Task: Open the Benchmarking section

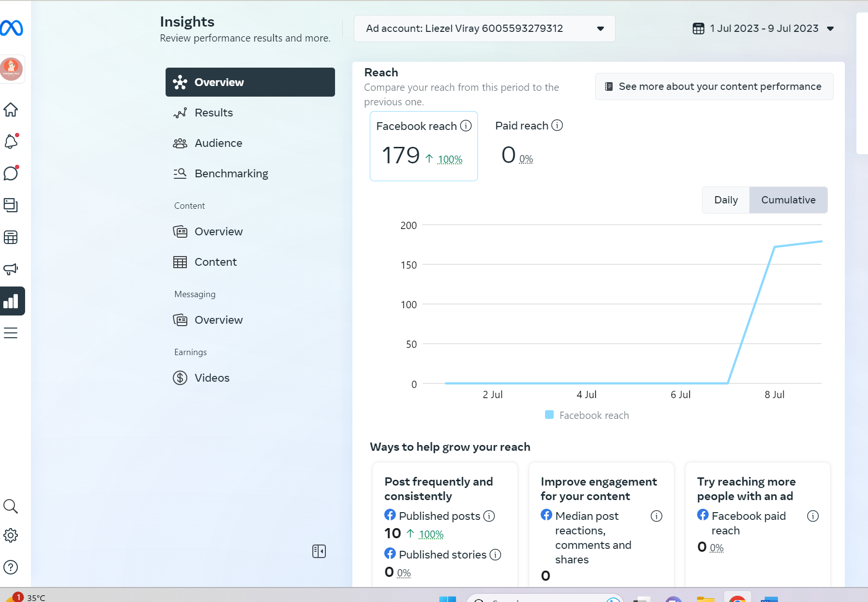Action: [x=250, y=173]
